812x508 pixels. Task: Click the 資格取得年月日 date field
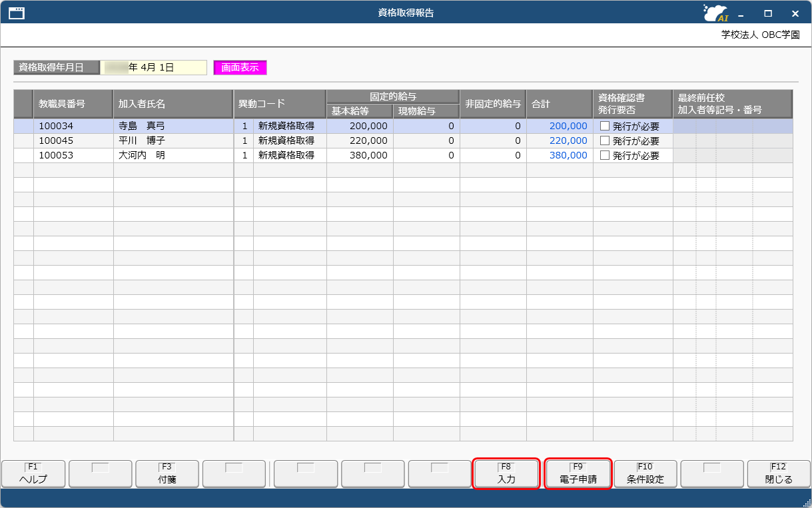point(154,67)
